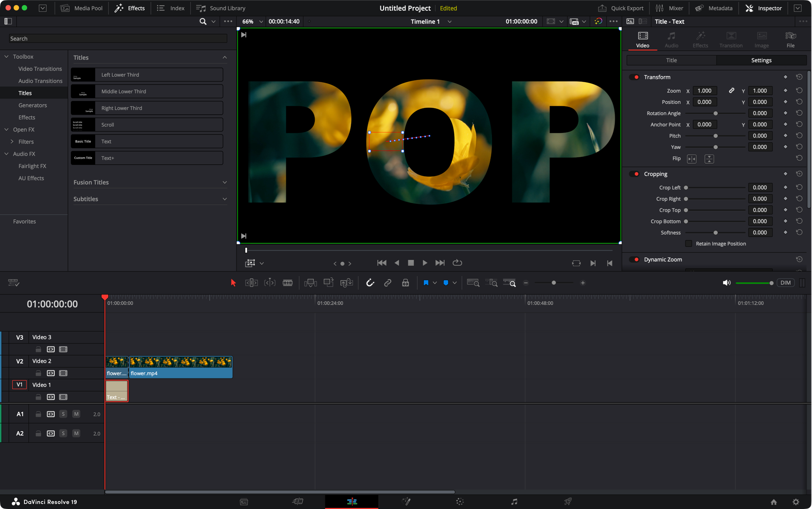Expand the Fusion Titles section

(225, 182)
